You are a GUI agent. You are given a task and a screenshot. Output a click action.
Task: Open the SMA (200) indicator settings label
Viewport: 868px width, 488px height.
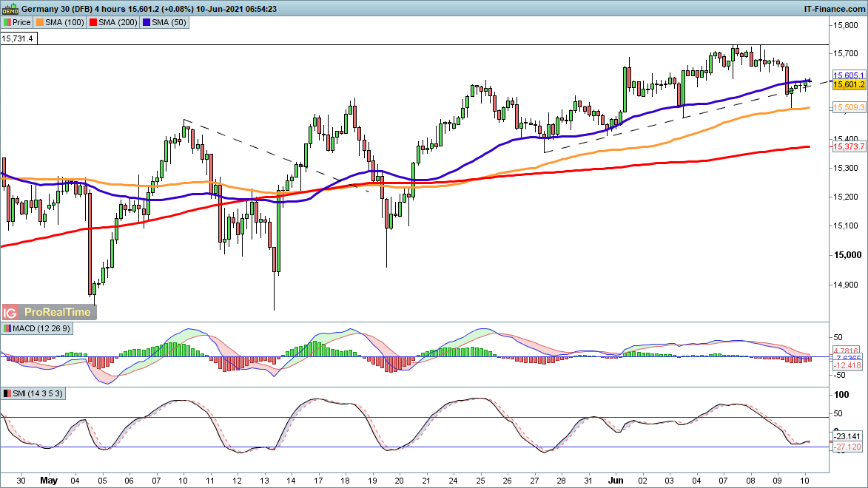click(x=103, y=23)
